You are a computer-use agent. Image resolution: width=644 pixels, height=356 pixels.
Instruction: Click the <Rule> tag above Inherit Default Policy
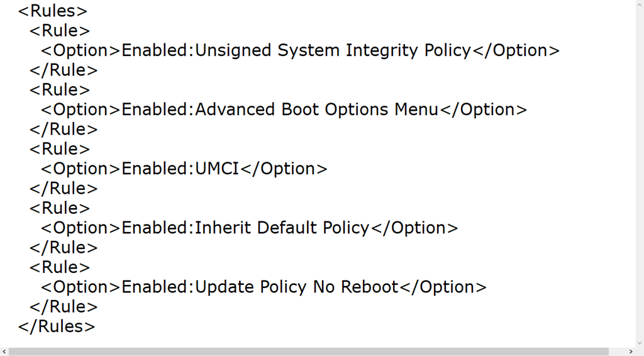coord(60,208)
